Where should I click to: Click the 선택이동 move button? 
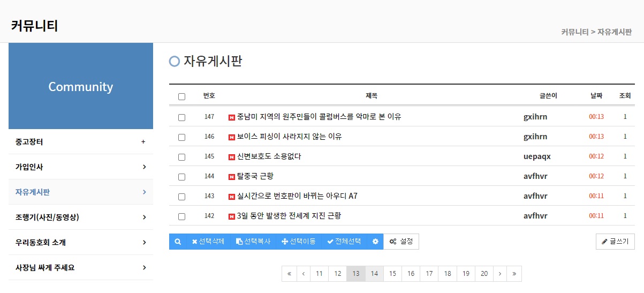(x=299, y=242)
